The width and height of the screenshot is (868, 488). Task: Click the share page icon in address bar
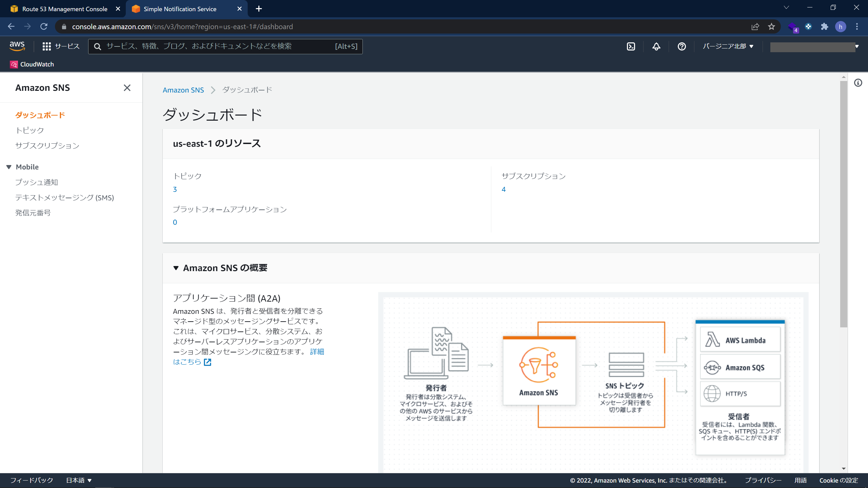click(x=755, y=26)
